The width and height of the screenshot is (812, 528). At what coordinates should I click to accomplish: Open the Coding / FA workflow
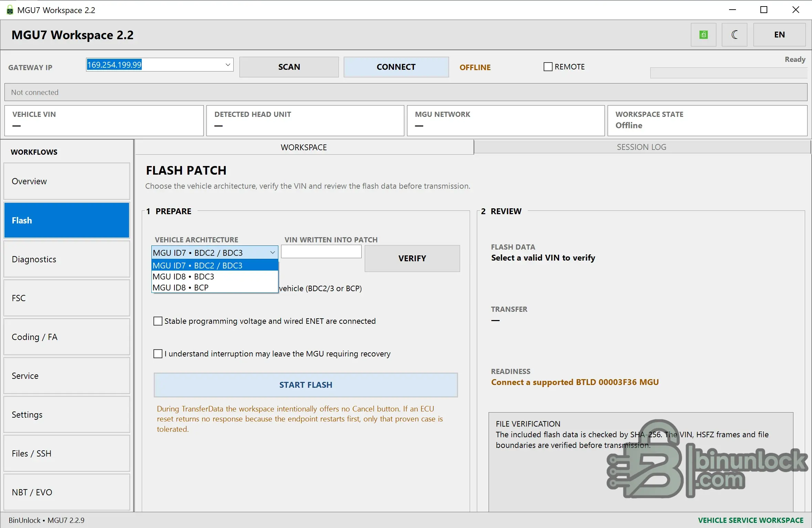point(67,337)
